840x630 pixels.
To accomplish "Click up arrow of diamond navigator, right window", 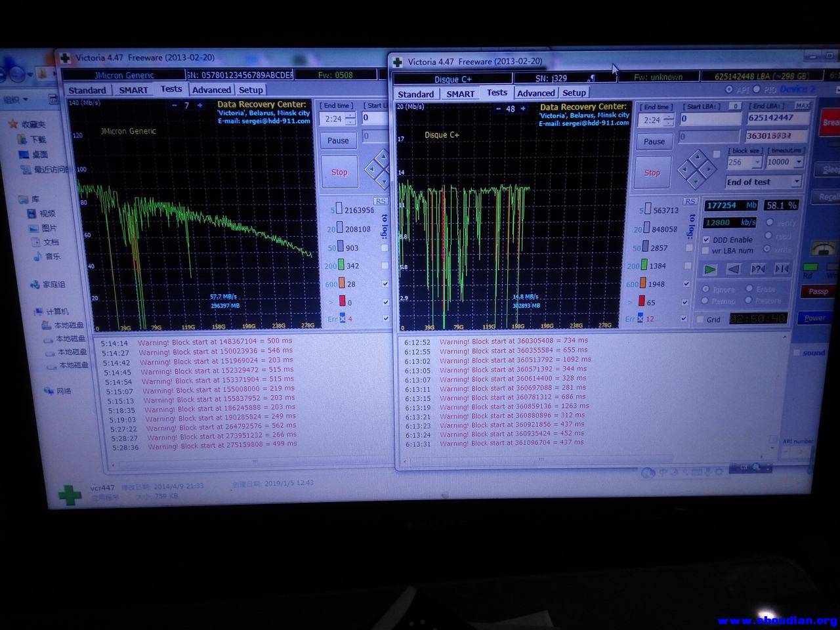I will pos(697,157).
